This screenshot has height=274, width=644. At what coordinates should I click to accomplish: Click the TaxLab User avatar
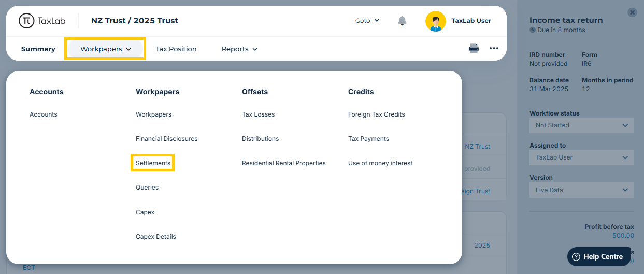coord(435,21)
